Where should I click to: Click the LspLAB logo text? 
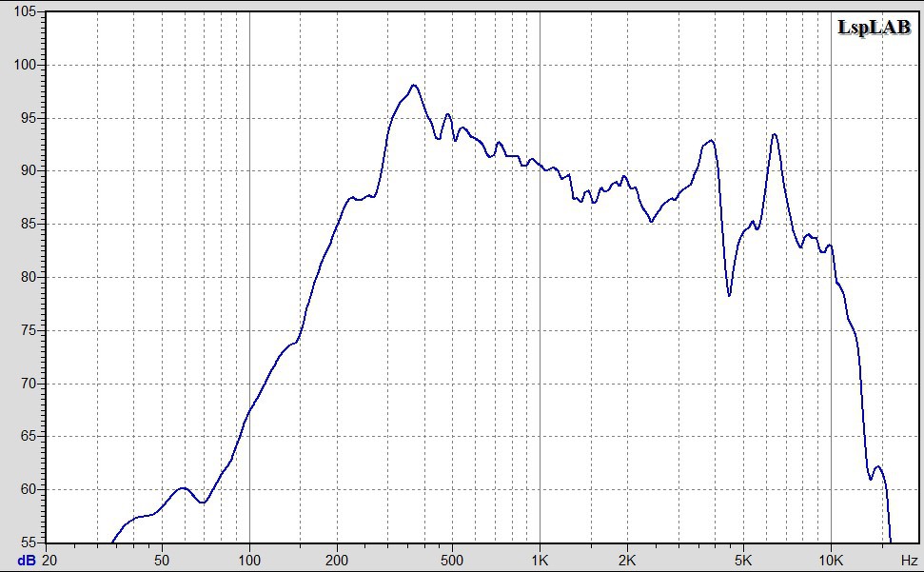(874, 27)
